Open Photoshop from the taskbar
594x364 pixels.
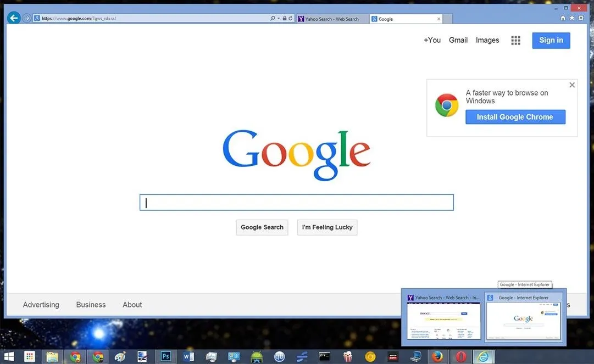pos(165,356)
